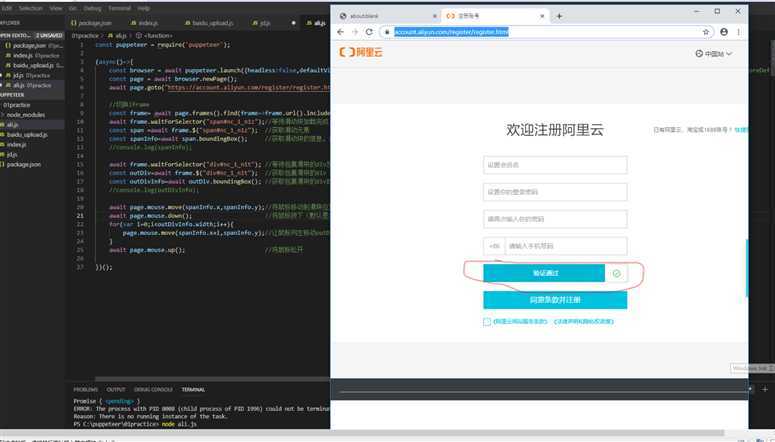This screenshot has height=442, width=775.
Task: Click the agree and register button
Action: point(555,300)
